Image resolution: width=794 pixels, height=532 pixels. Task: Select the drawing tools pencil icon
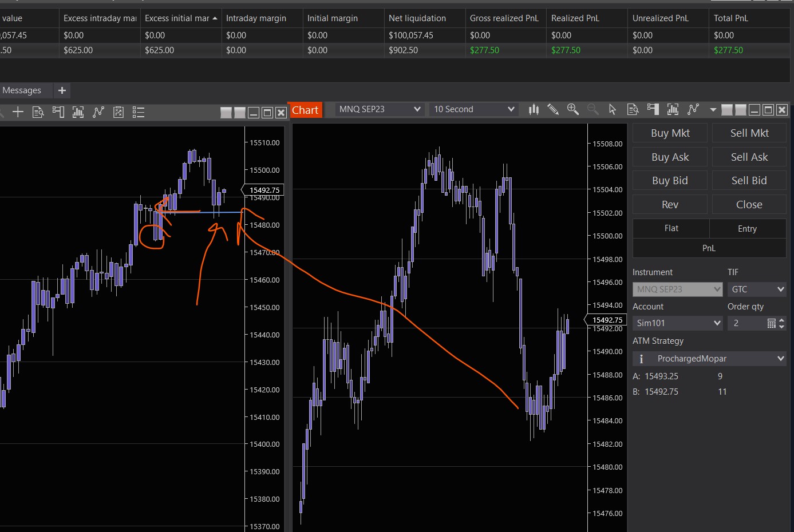tap(552, 109)
